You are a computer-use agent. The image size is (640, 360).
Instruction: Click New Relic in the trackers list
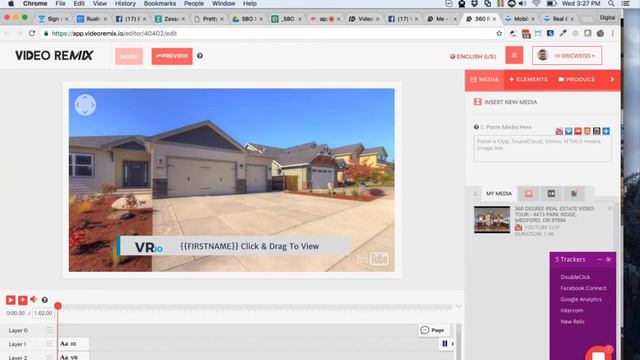pyautogui.click(x=572, y=322)
